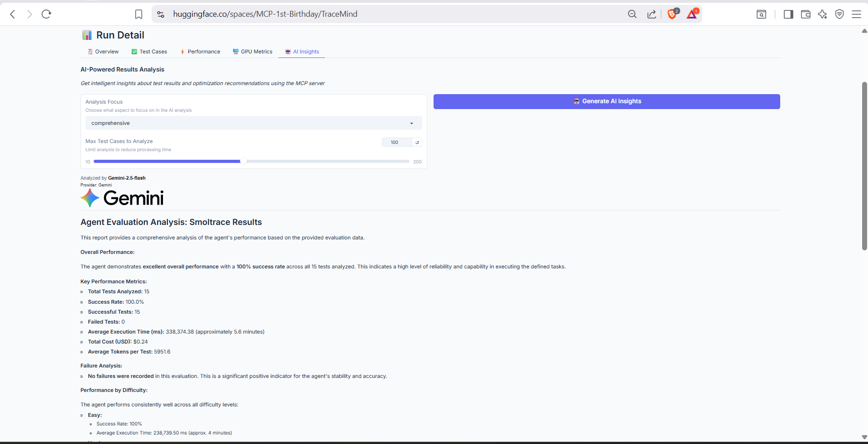The width and height of the screenshot is (868, 444).
Task: Click the 'Provider: Gemini' label
Action: tap(96, 185)
